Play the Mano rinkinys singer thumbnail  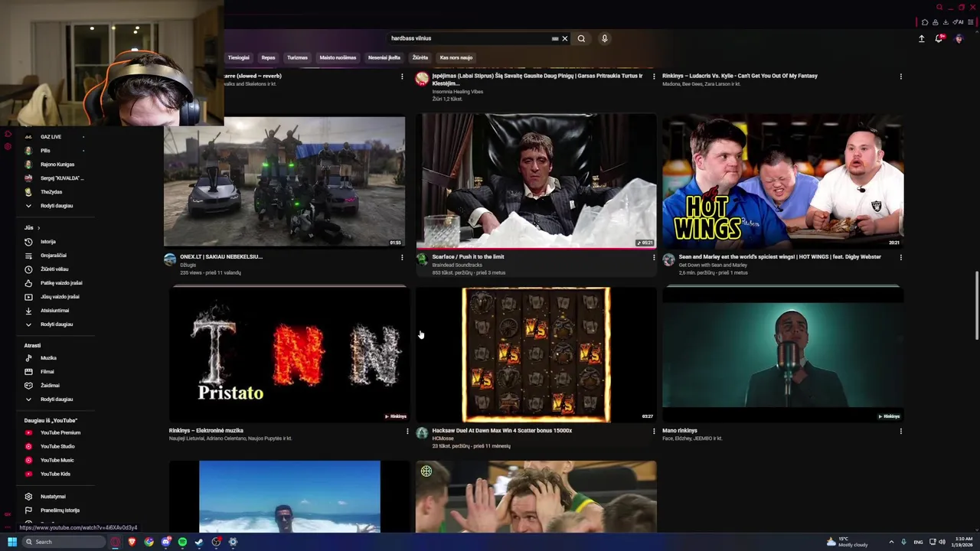(782, 354)
